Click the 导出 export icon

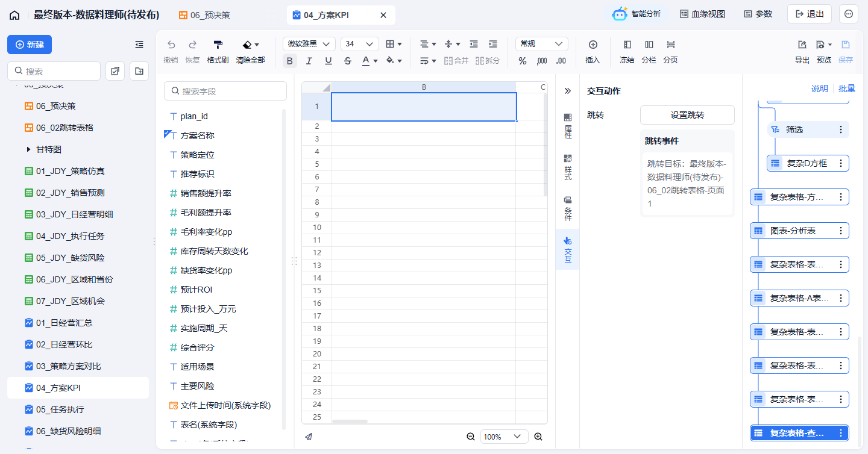(802, 45)
